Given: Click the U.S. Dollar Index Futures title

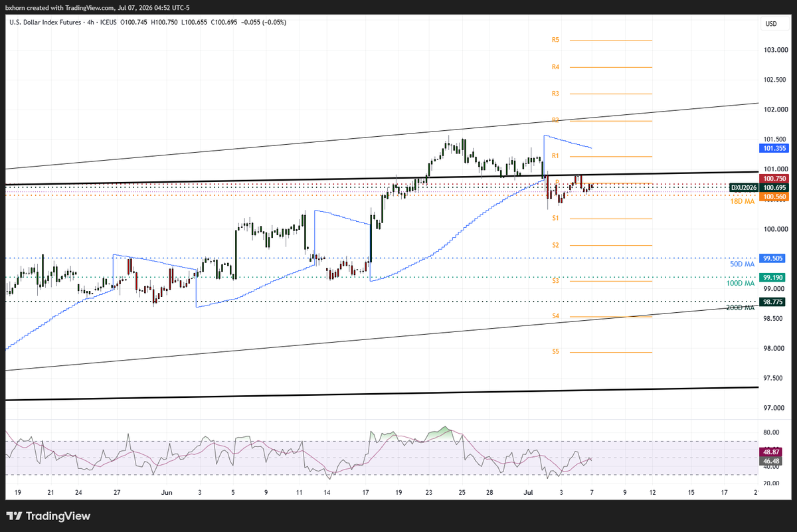Looking at the screenshot, I should click(x=45, y=22).
